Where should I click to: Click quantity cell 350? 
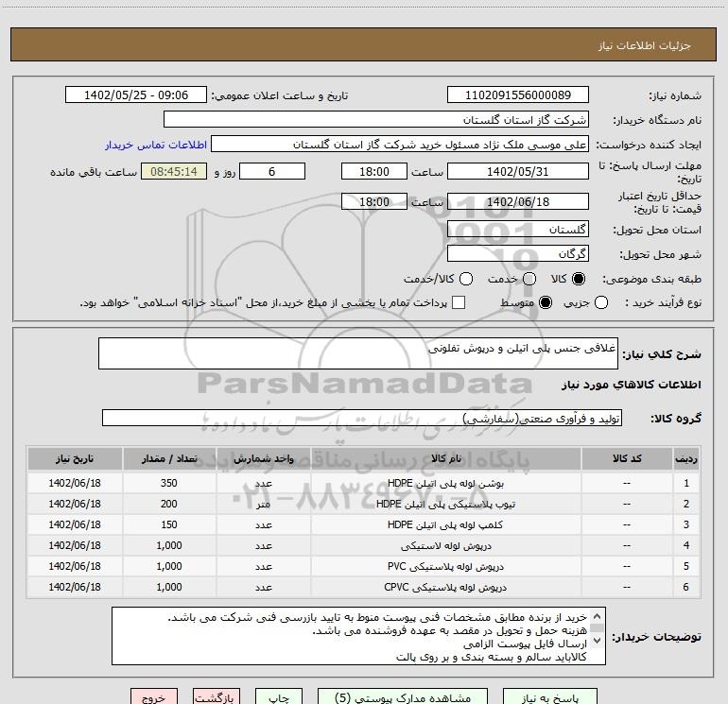169,483
